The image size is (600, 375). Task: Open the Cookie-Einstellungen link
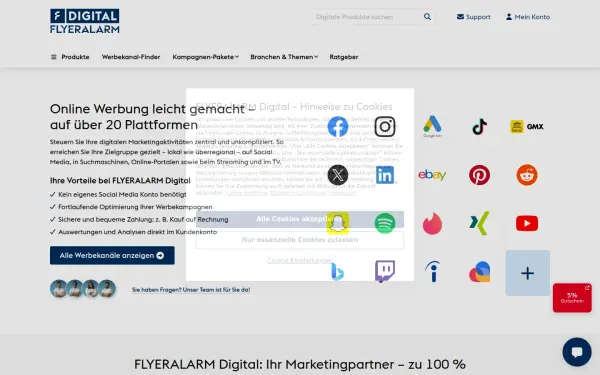coord(300,261)
